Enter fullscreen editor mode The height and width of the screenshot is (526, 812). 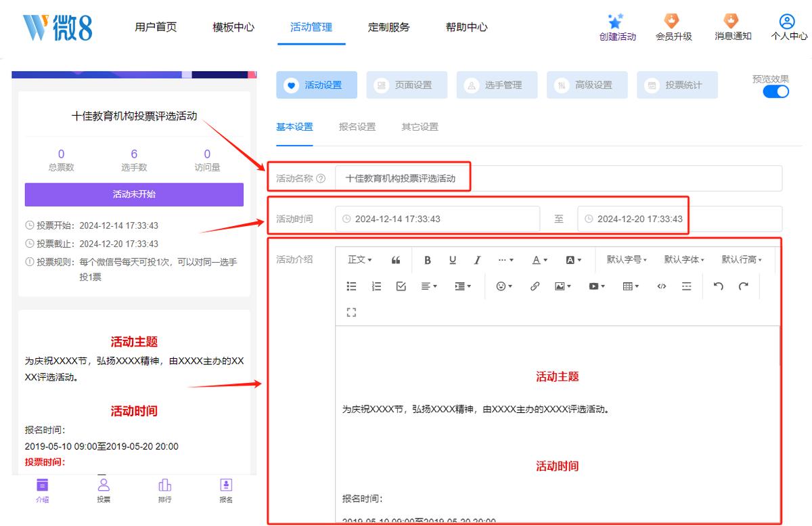coord(351,312)
